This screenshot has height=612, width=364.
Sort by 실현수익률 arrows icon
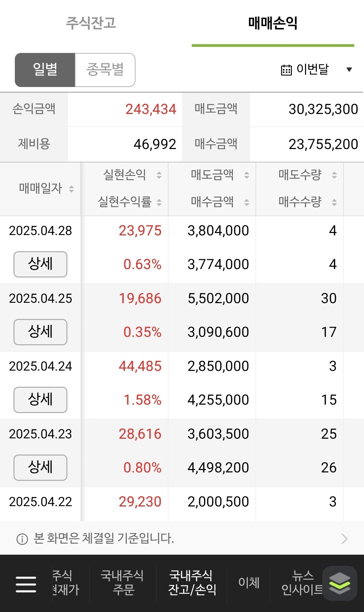click(x=159, y=202)
